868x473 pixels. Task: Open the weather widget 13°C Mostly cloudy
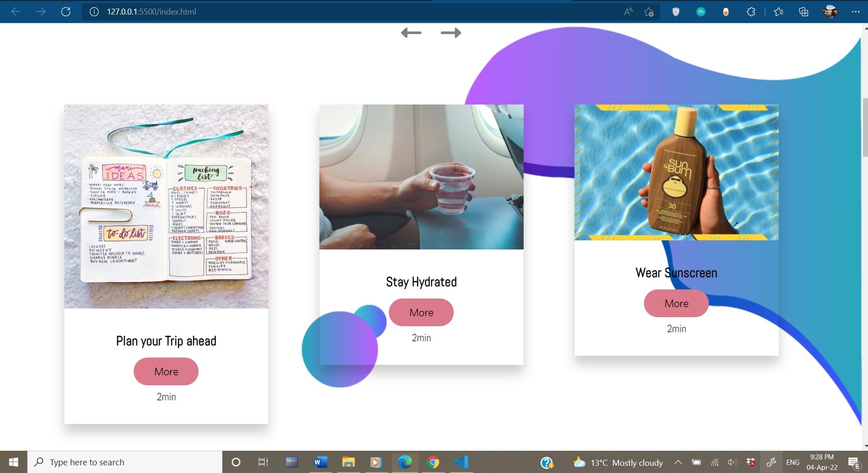pyautogui.click(x=618, y=463)
